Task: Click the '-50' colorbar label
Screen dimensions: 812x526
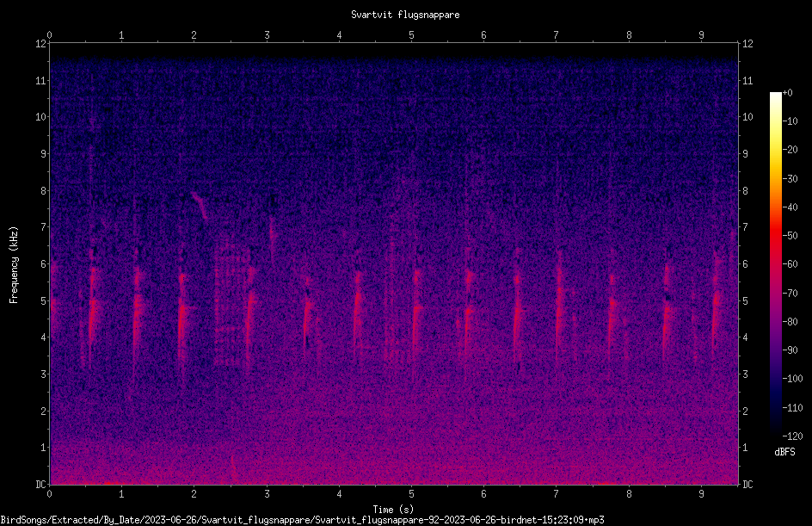Action: 790,236
